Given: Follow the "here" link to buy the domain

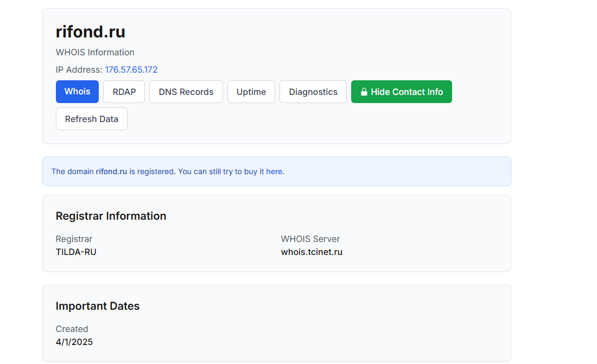Looking at the screenshot, I should click(x=274, y=171).
